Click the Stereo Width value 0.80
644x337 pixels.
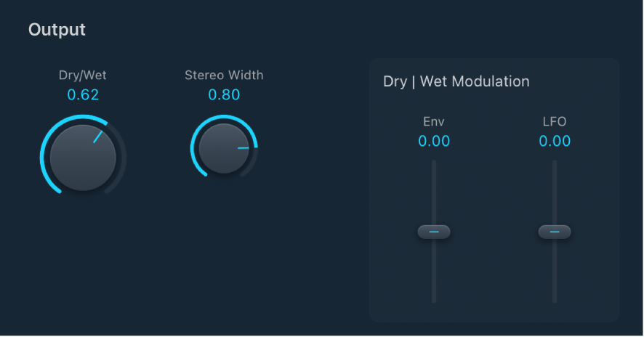click(224, 95)
